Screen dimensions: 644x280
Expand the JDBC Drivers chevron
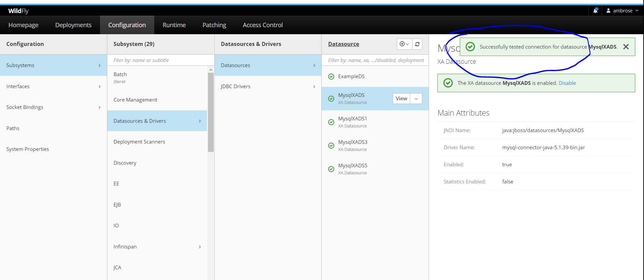[314, 87]
